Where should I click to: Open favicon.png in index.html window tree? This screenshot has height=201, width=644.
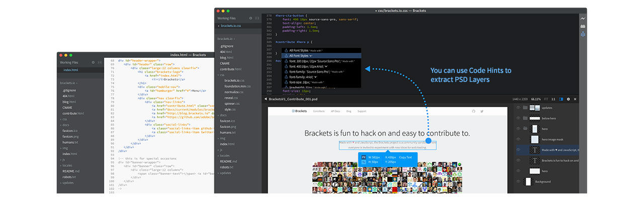(70, 136)
